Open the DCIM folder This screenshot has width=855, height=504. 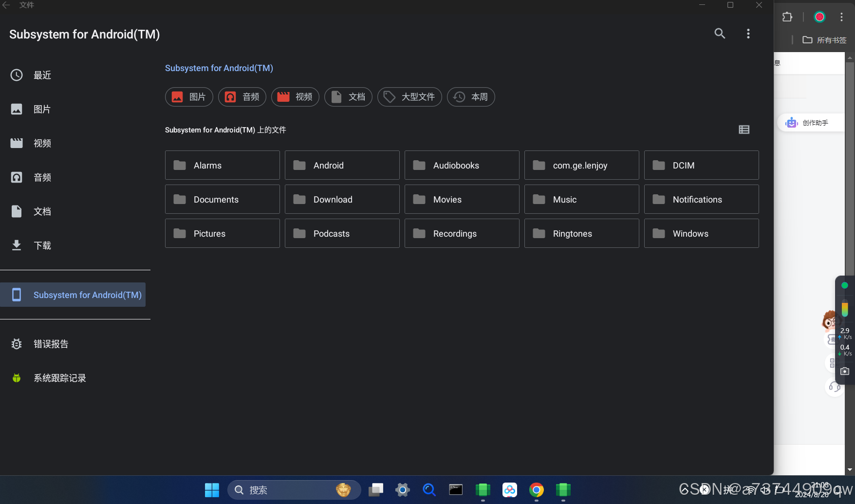702,165
